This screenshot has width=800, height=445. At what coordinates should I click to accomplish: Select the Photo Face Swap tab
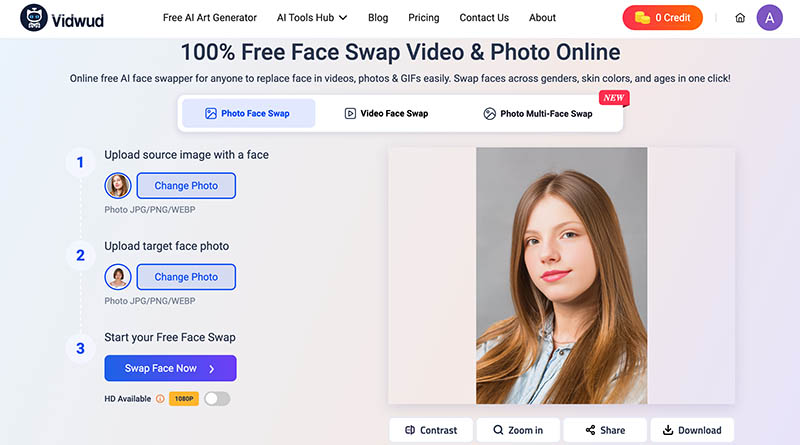(248, 113)
